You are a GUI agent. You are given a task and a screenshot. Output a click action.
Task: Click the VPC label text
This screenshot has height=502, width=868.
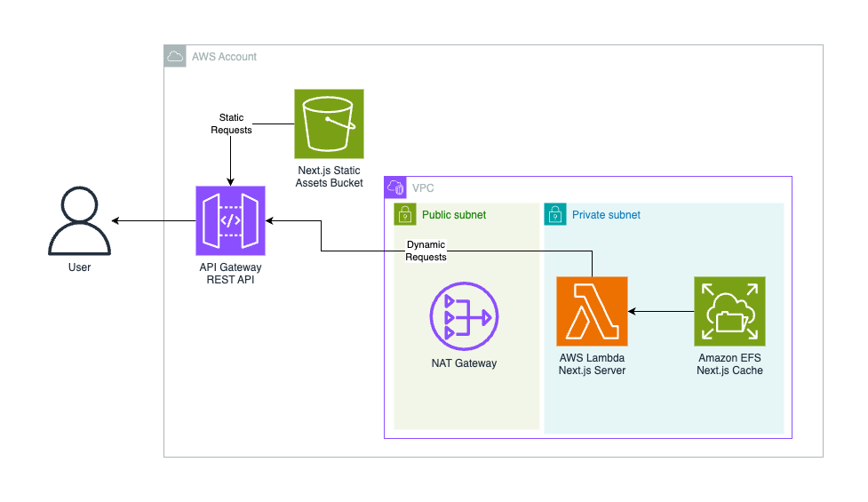point(423,188)
